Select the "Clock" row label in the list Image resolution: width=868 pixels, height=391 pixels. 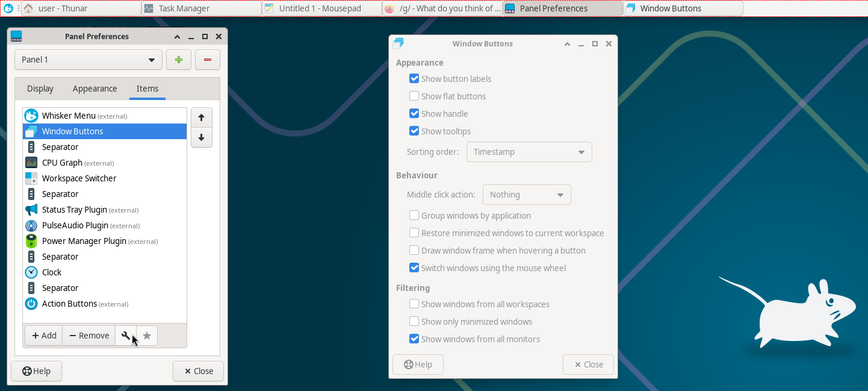click(52, 272)
